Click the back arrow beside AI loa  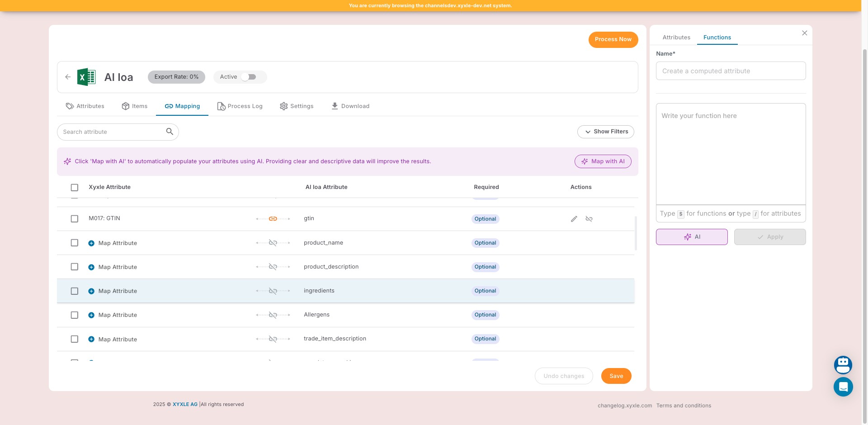[x=68, y=77]
